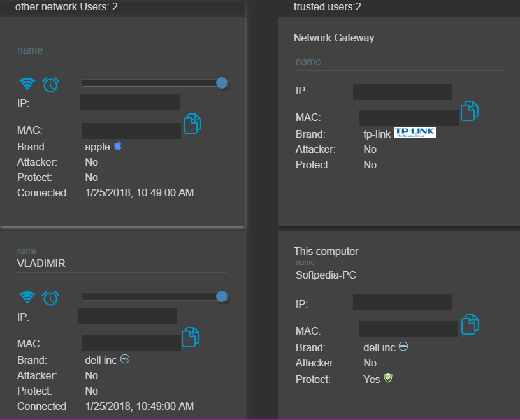Copy the Network Gateway's MAC address
Screen dimensions: 520x420
[470, 110]
